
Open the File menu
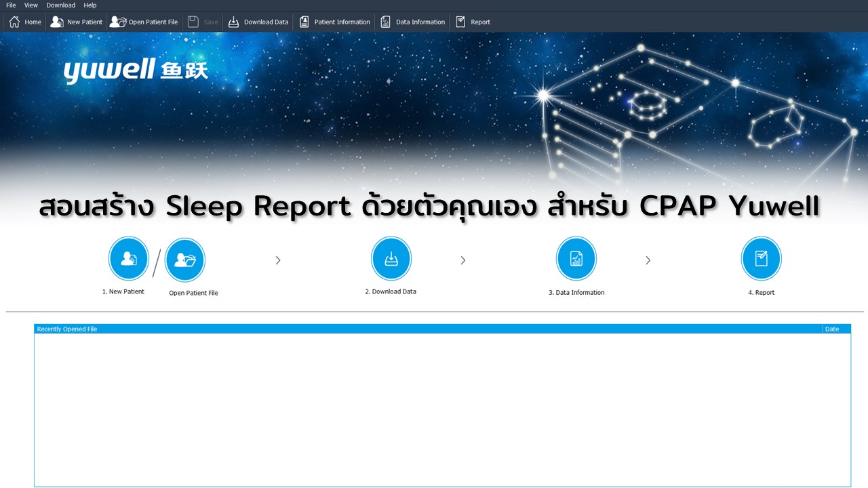coord(11,5)
